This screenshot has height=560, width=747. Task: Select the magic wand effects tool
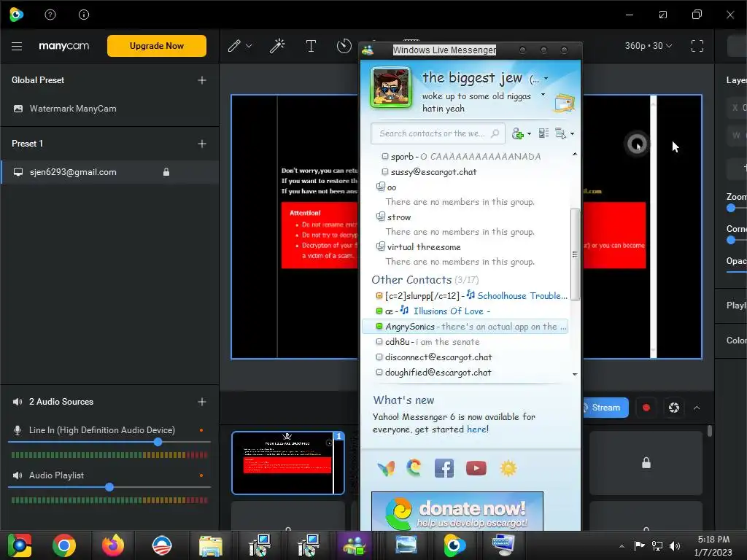(277, 46)
